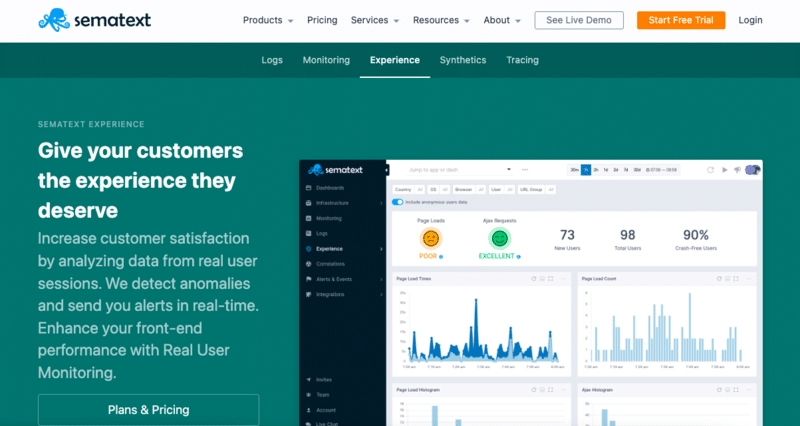Click info icon next to POOR

coord(441,257)
